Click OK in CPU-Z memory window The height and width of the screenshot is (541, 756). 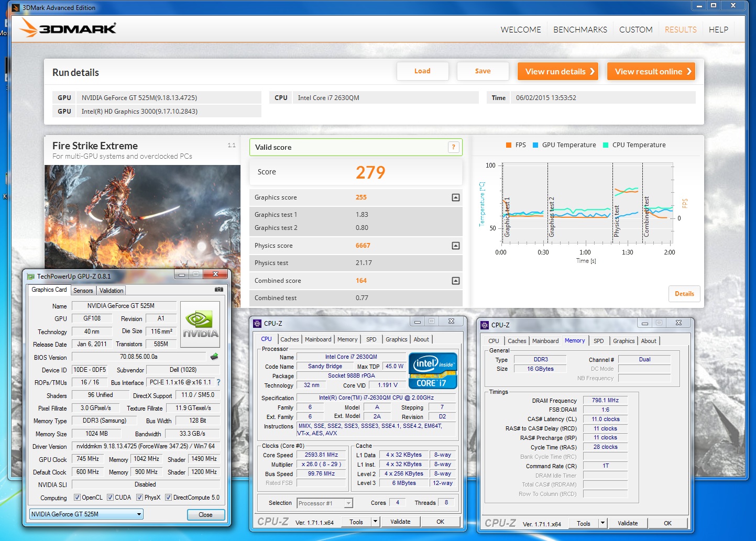coord(667,523)
